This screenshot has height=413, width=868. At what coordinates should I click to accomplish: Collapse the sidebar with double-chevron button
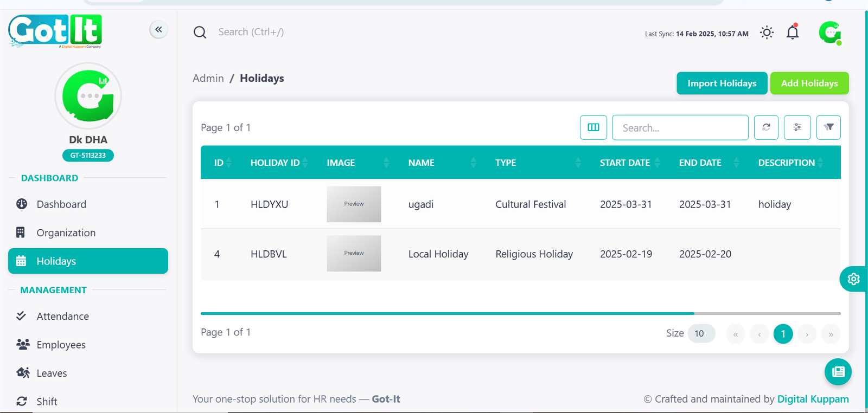click(158, 29)
